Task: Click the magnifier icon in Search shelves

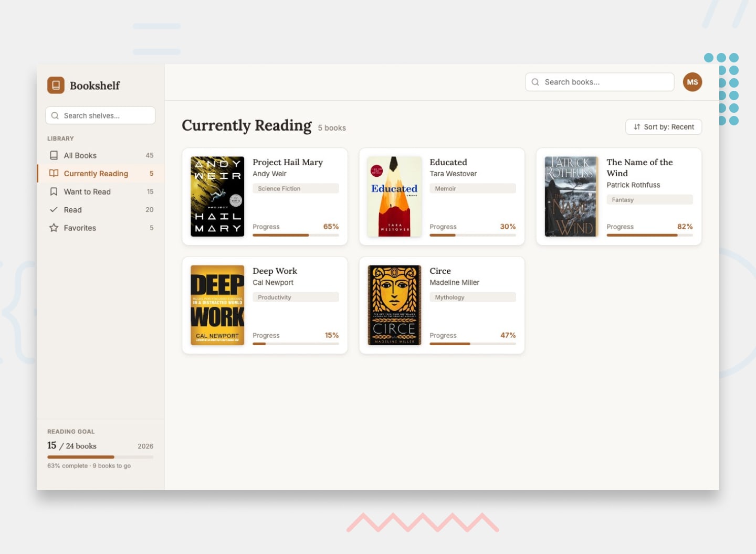Action: 55,115
